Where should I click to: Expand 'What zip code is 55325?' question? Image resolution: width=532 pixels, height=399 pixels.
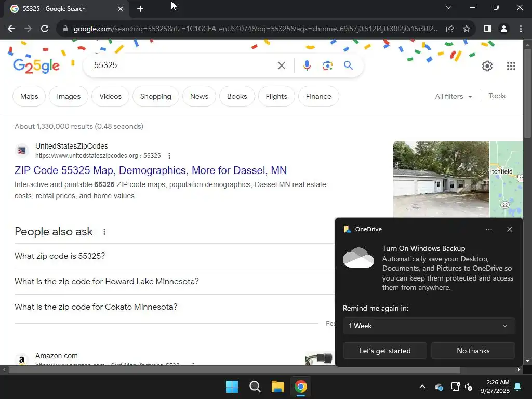175,256
